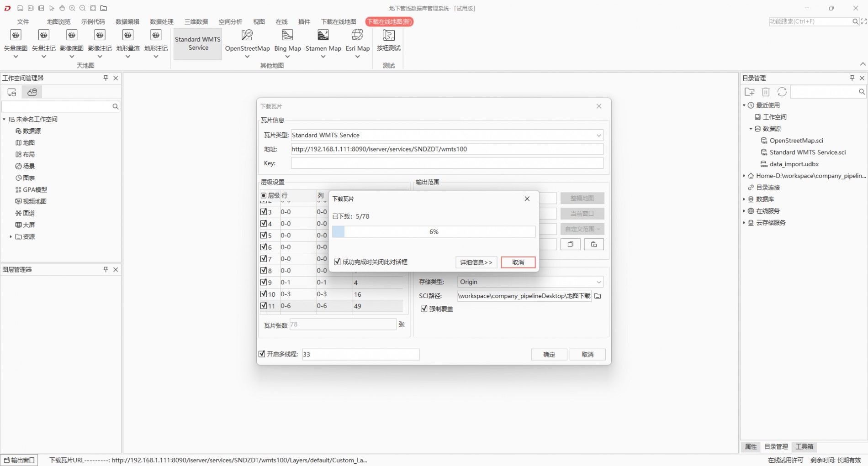This screenshot has height=466, width=868.
Task: Uncheck the 强制覆盖 checkbox
Action: pyautogui.click(x=424, y=309)
